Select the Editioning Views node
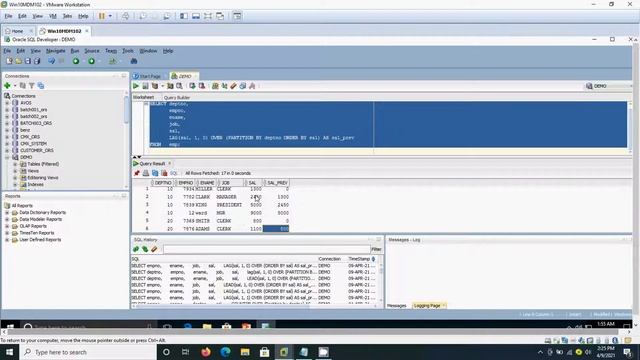Viewport: 640px width, 360px height. pos(43,178)
